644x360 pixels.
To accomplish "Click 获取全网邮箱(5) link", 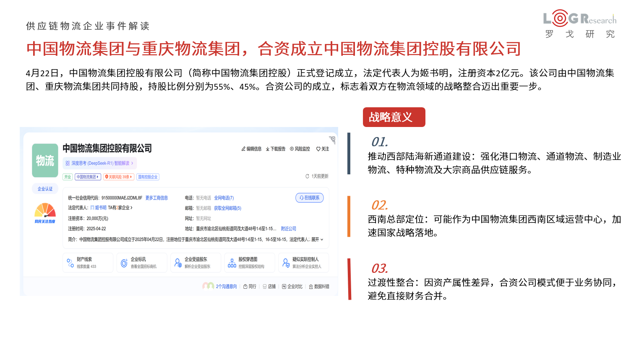I will [x=227, y=208].
